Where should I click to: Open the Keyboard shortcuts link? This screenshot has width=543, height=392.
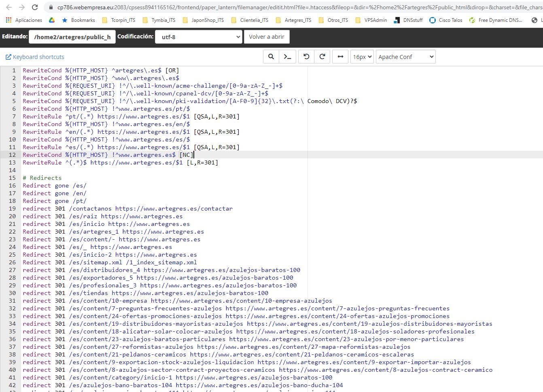click(x=35, y=57)
